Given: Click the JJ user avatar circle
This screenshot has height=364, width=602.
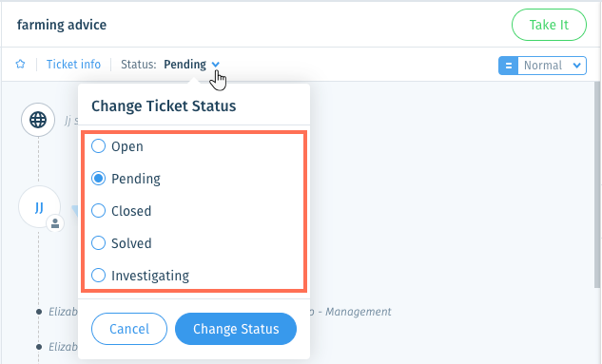Looking at the screenshot, I should (x=39, y=207).
